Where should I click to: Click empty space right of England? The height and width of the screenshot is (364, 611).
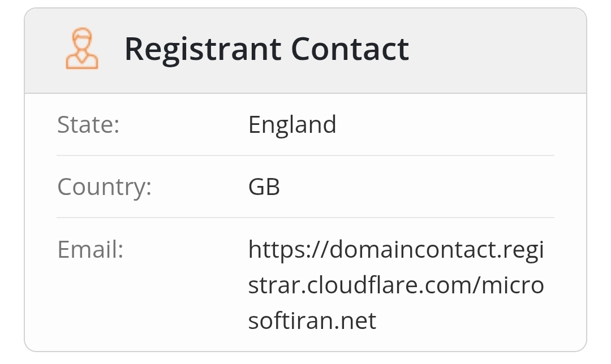[x=453, y=125]
